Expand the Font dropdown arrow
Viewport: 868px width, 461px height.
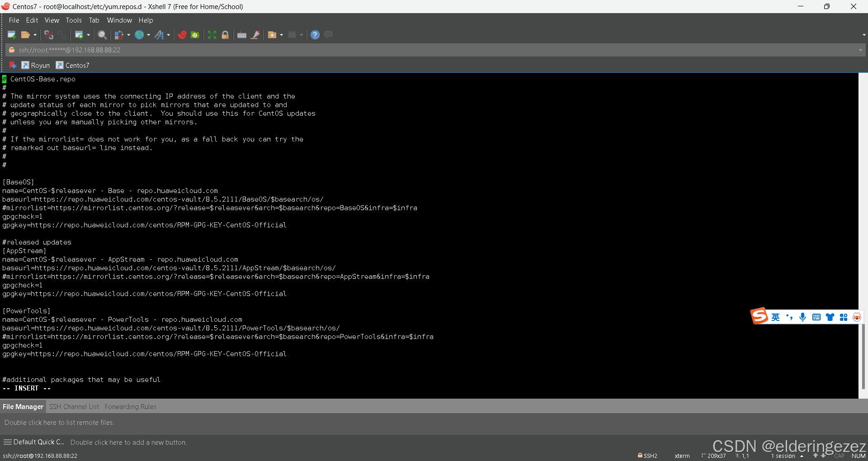pyautogui.click(x=168, y=35)
